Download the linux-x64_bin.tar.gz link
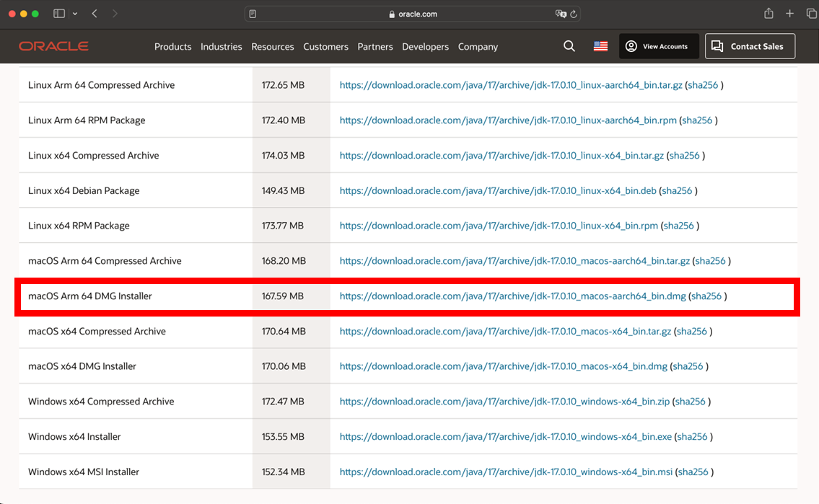 click(502, 156)
